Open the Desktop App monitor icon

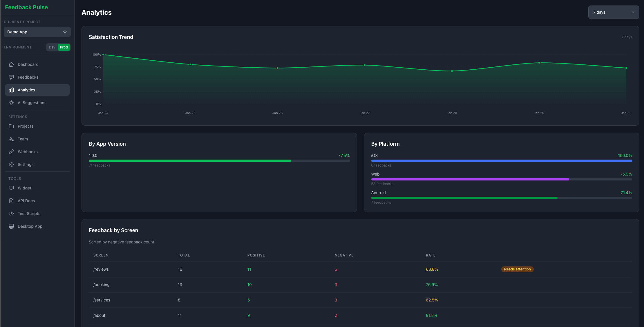[x=11, y=226]
